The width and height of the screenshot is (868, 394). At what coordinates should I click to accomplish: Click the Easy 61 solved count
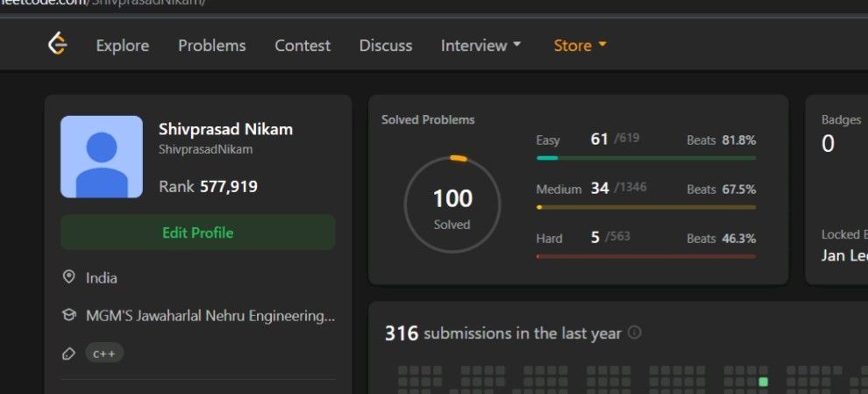[x=600, y=140]
